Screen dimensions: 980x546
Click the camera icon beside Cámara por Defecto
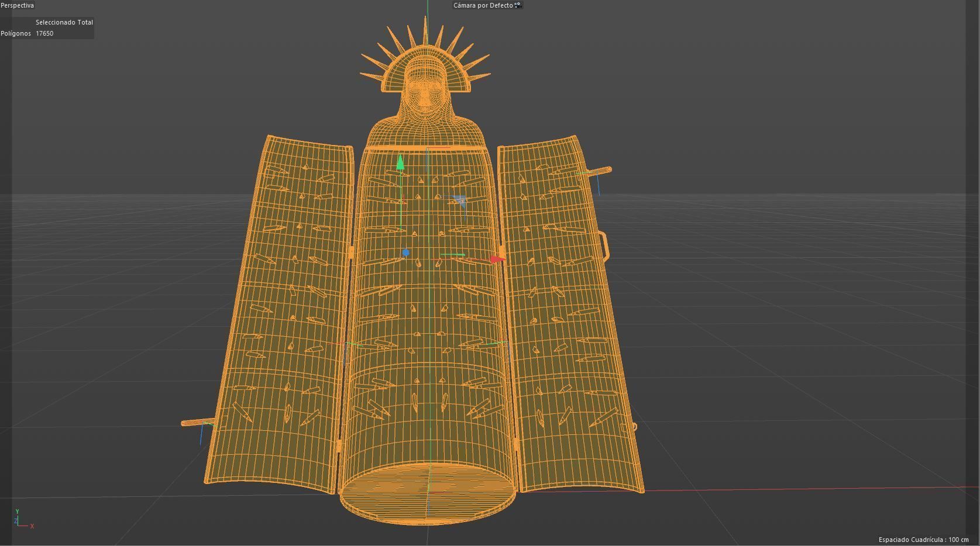pos(518,5)
